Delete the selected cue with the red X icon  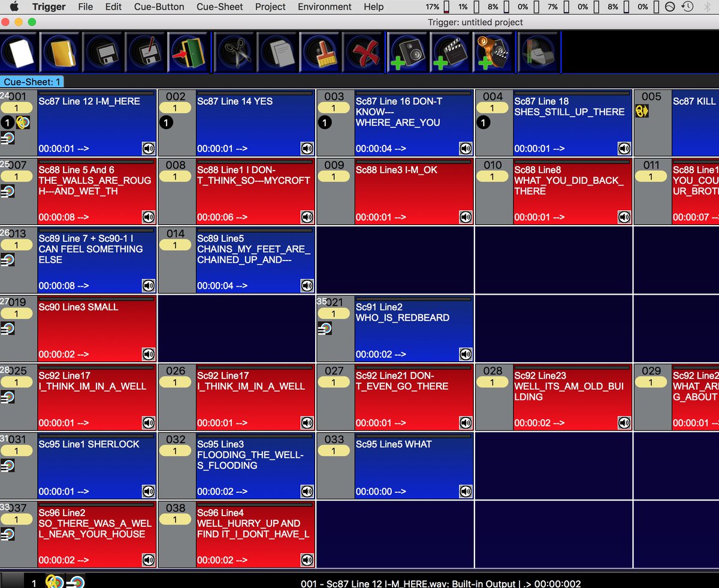click(362, 52)
